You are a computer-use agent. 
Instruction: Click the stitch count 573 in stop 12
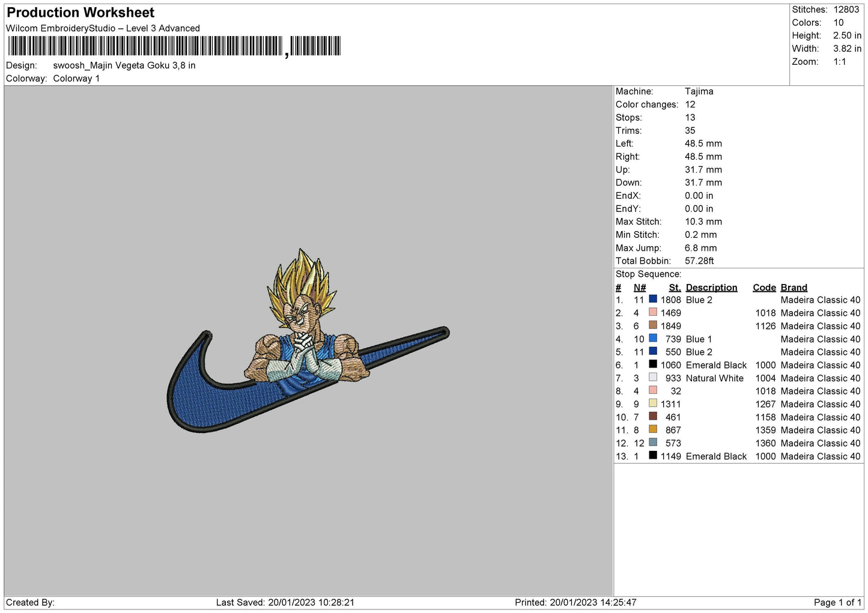[673, 443]
